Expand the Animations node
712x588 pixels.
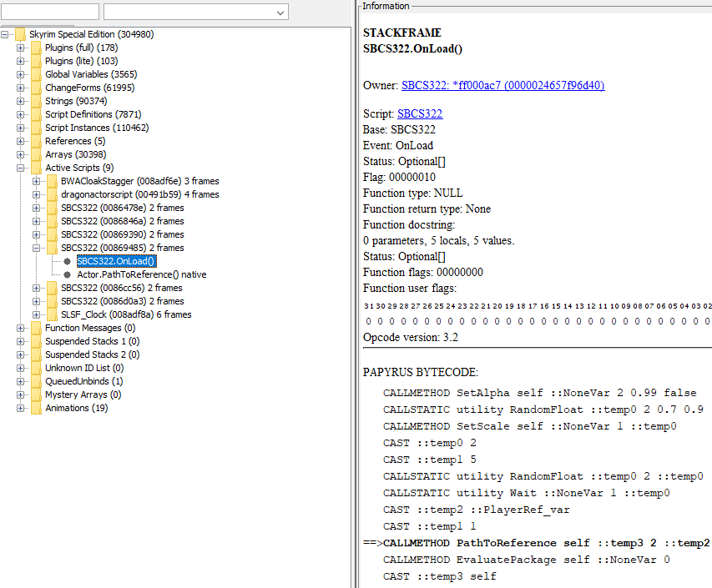20,408
